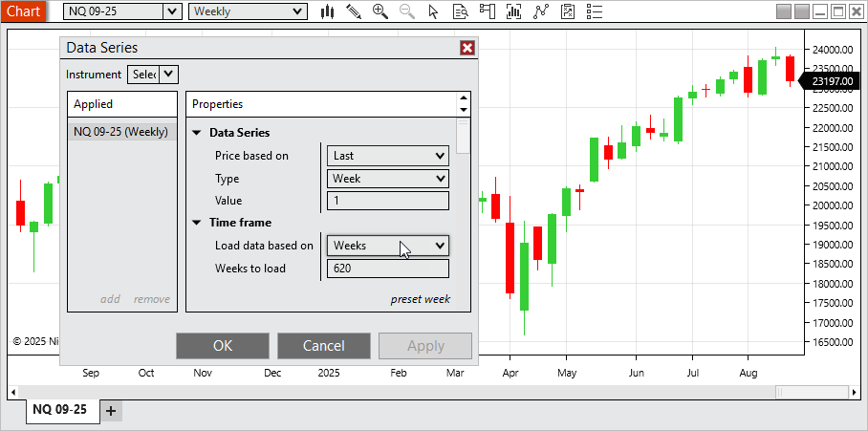This screenshot has width=868, height=431.
Task: Open the Indicators bar chart icon
Action: [x=514, y=11]
